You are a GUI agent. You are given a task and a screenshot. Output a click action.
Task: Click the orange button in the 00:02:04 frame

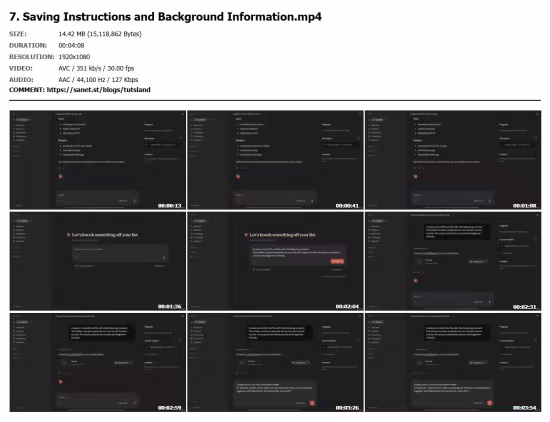click(337, 261)
